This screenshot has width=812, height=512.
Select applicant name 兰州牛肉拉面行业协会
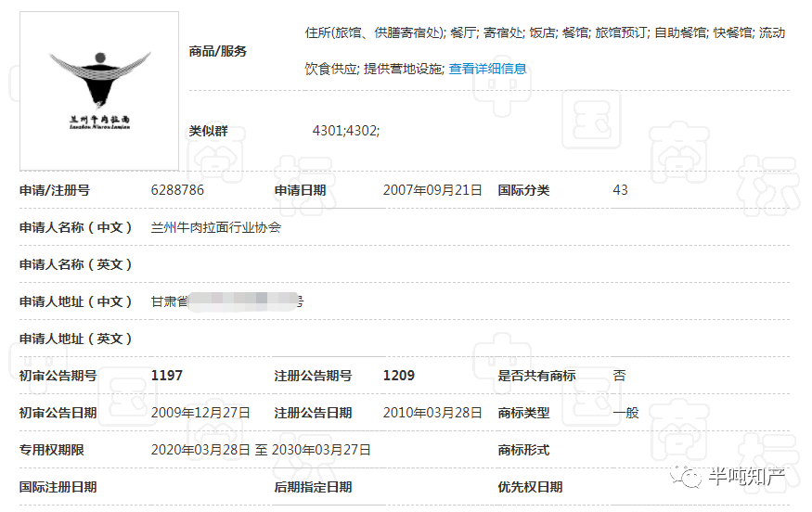(x=215, y=227)
